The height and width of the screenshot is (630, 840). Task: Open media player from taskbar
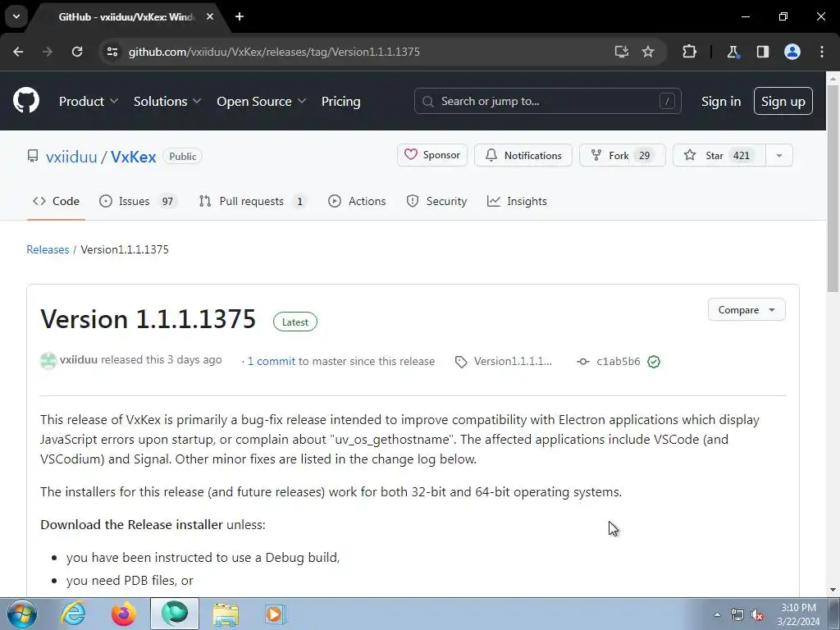(x=276, y=614)
